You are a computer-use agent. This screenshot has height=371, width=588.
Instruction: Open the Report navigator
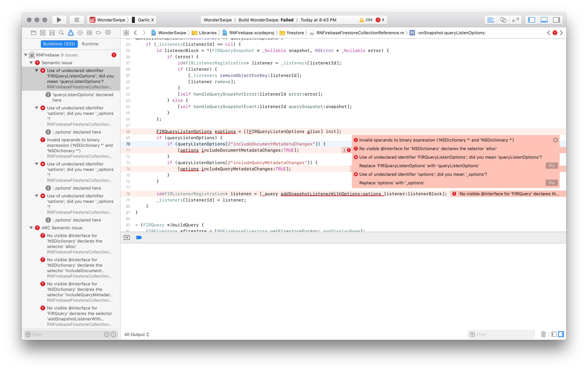108,33
